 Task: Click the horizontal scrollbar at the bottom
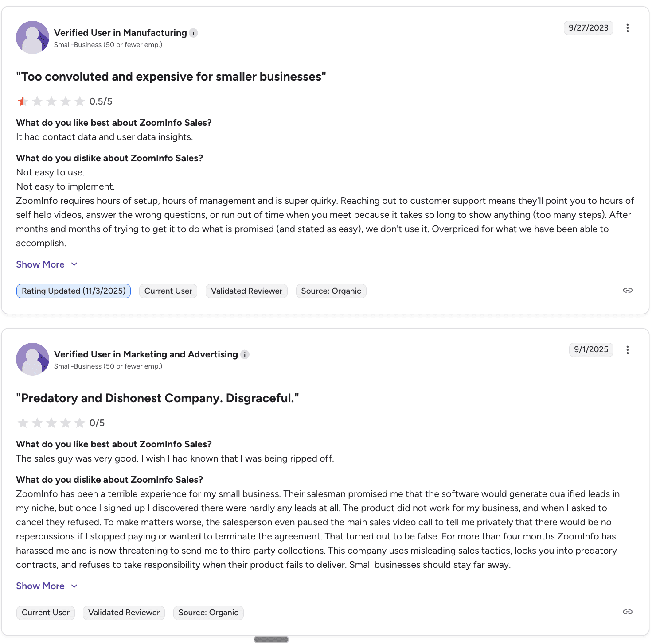click(x=271, y=639)
